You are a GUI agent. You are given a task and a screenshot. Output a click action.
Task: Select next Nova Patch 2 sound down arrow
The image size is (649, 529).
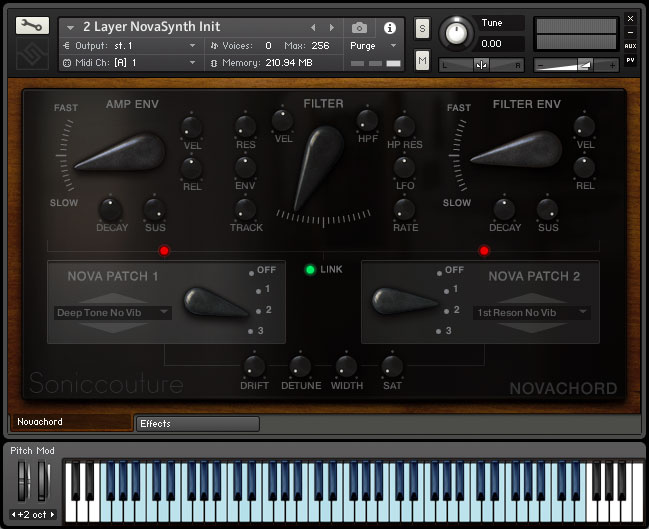[x=532, y=327]
